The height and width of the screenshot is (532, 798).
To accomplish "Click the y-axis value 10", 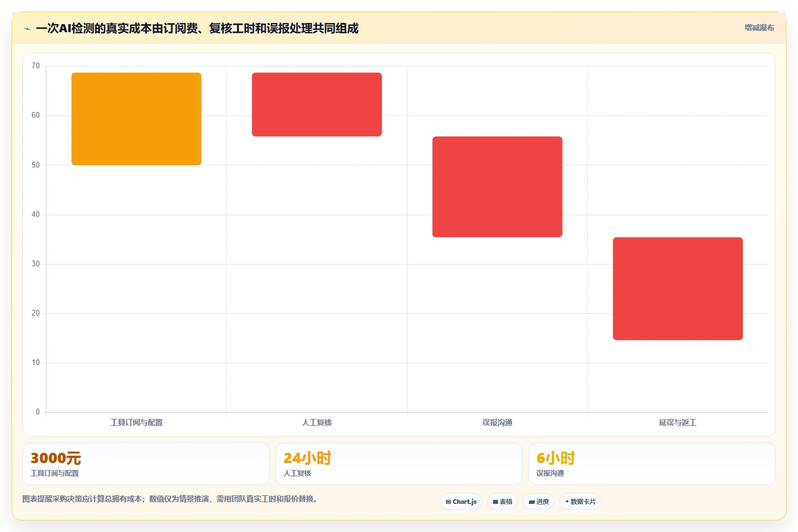I will [36, 363].
